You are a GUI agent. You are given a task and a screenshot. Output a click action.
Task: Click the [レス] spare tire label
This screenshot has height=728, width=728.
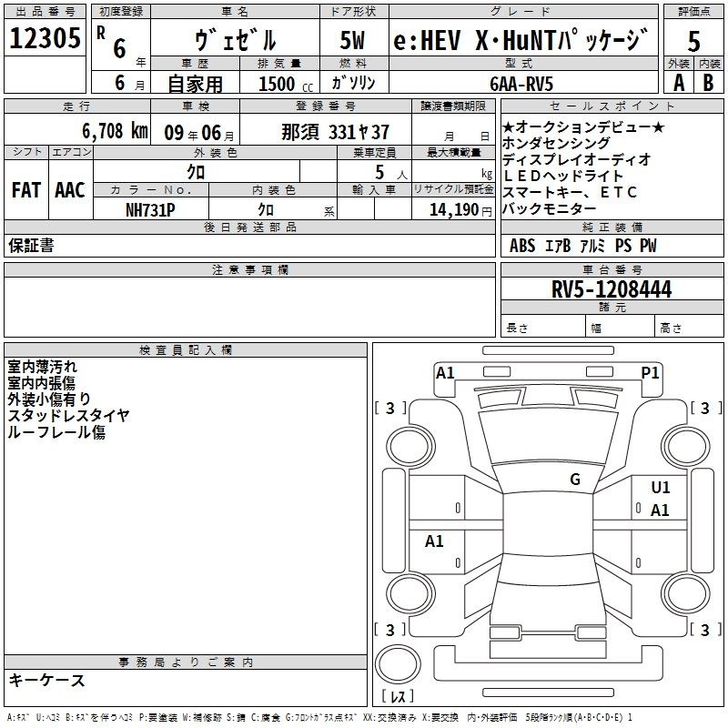pyautogui.click(x=398, y=696)
